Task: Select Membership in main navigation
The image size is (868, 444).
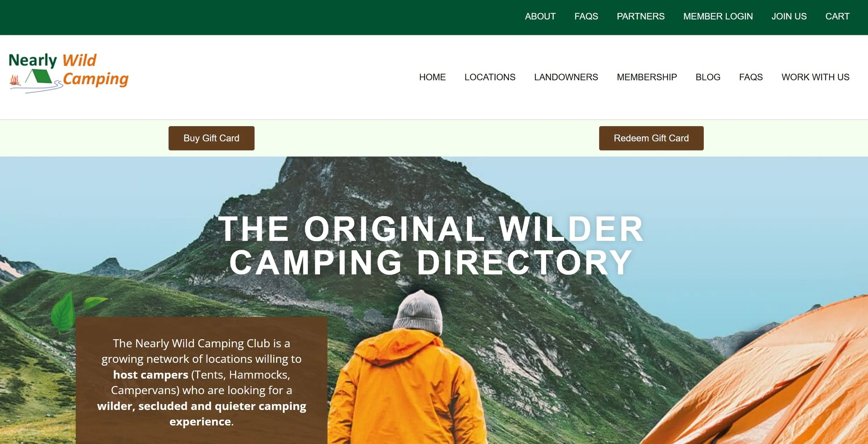Action: tap(647, 77)
